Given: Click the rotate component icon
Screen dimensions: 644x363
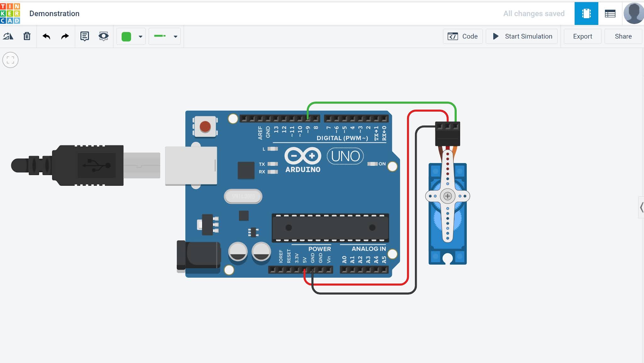Looking at the screenshot, I should tap(8, 36).
